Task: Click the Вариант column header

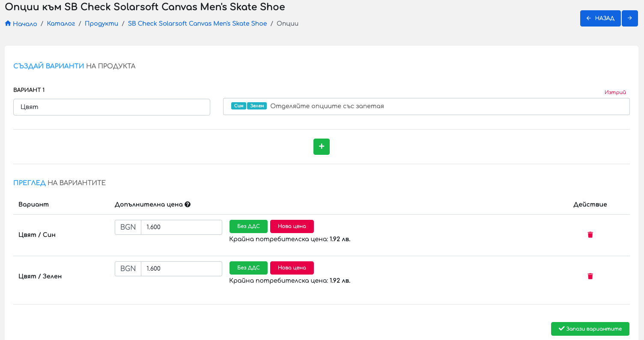Action: (33, 204)
